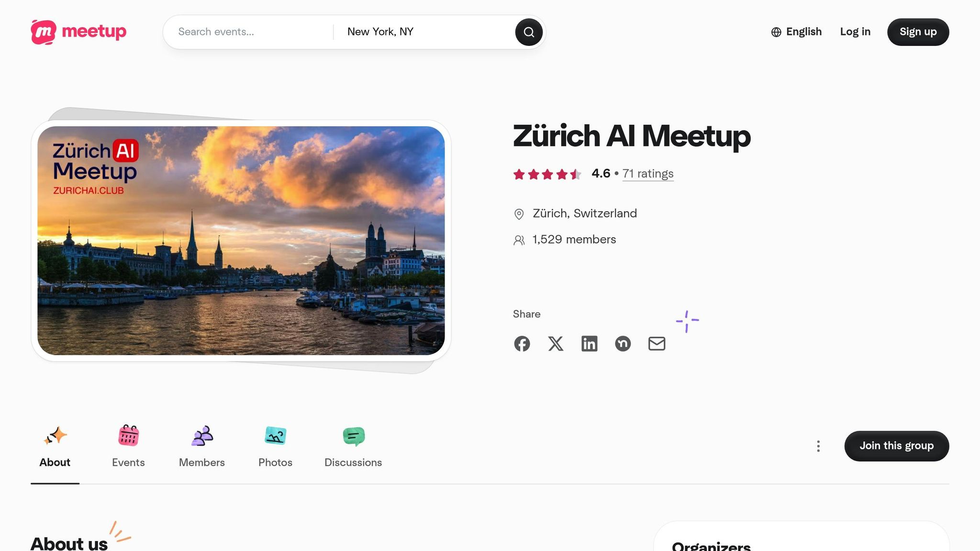Screen dimensions: 980x551
Task: Share the group on Facebook
Action: (522, 343)
